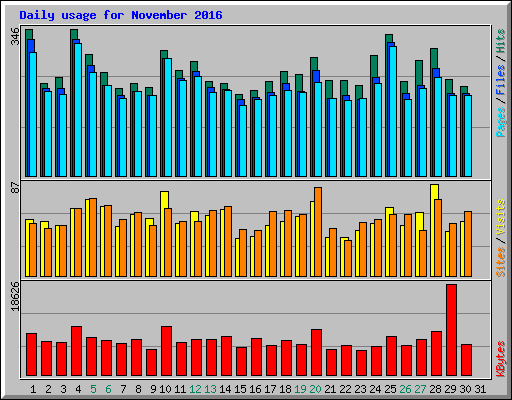Click green weekend day label '26'
The image size is (512, 400).
tap(405, 389)
